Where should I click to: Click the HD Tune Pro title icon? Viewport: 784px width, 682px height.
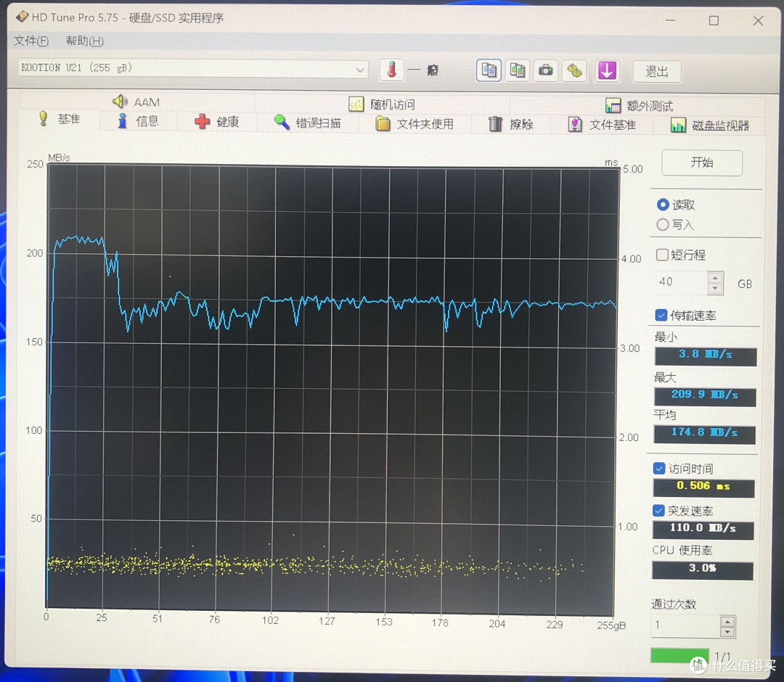pos(22,17)
